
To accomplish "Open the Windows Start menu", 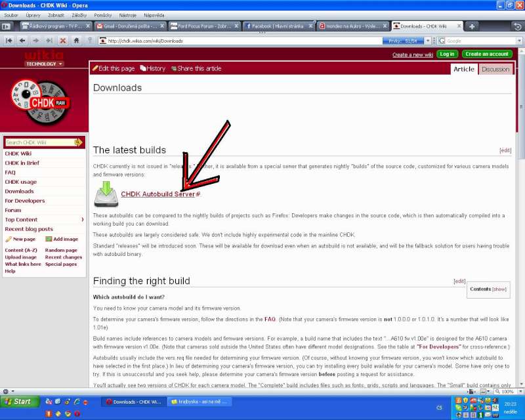I will [18, 402].
